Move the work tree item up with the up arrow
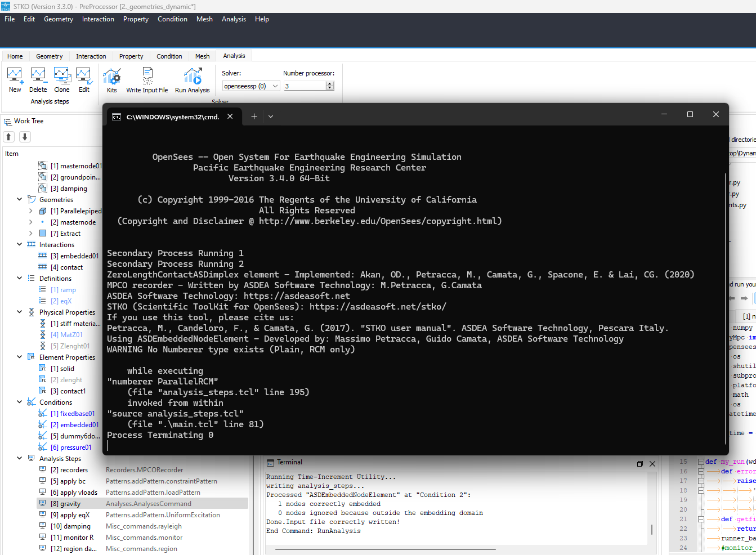Viewport: 756px width, 555px height. pos(9,137)
